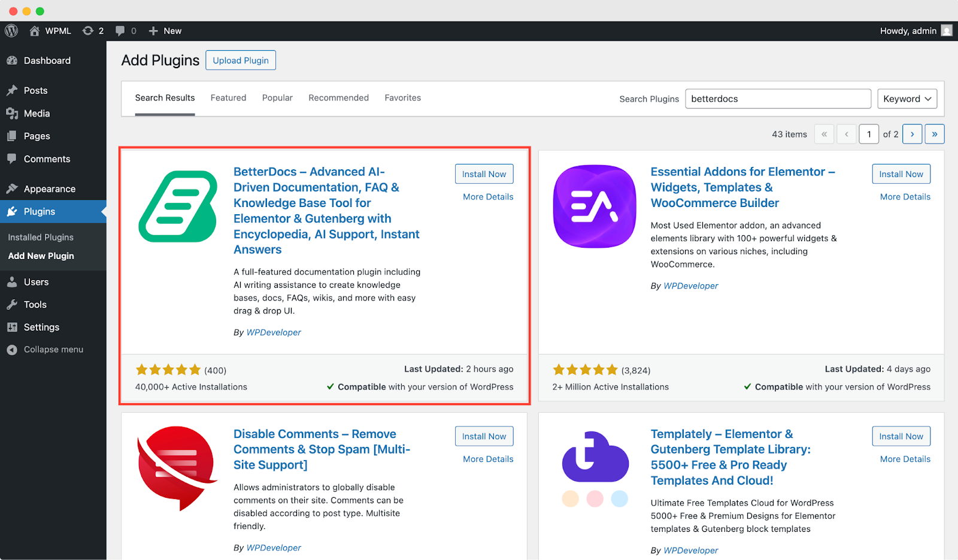View More Details for Templately
This screenshot has height=560, width=958.
[x=905, y=459]
